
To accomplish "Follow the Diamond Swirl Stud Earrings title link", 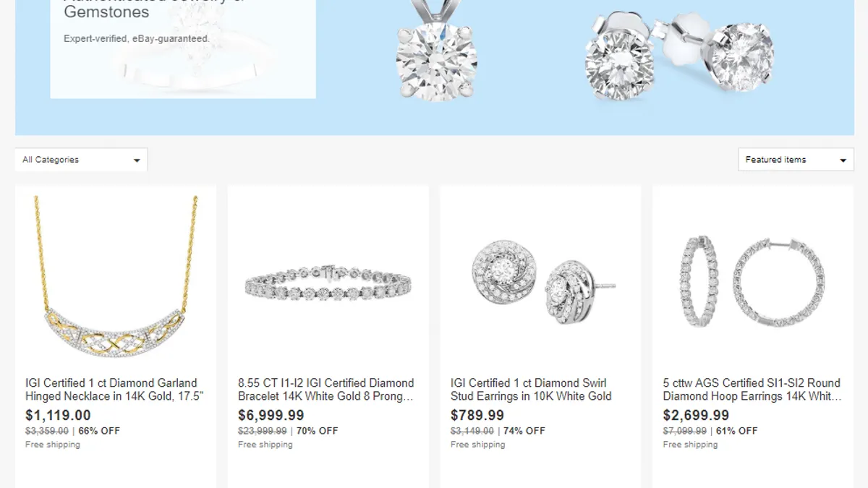I will coord(531,390).
